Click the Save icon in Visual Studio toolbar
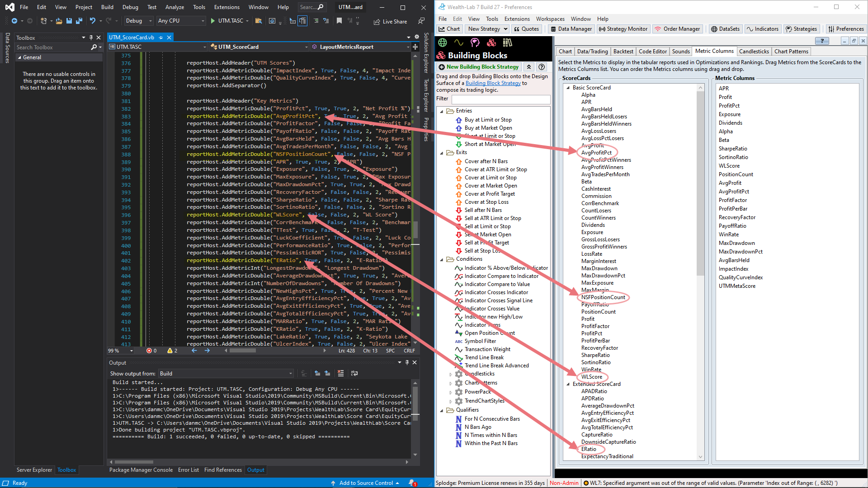 (x=69, y=21)
